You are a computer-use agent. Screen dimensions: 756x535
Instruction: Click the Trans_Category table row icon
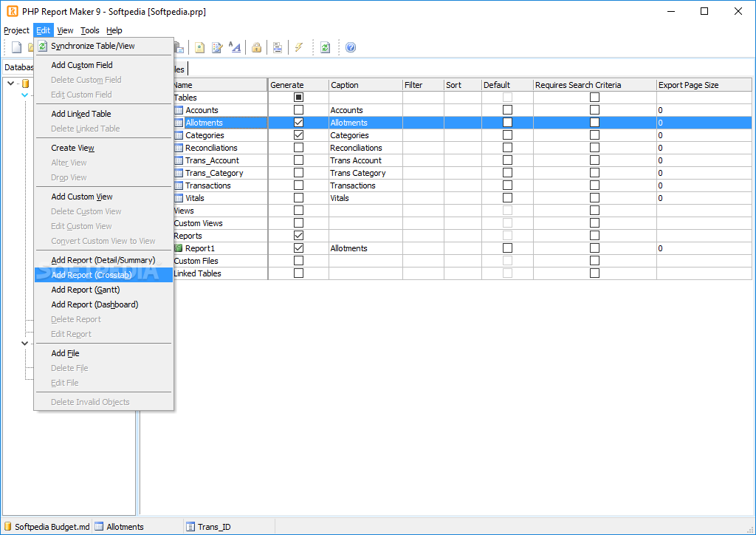tap(179, 173)
